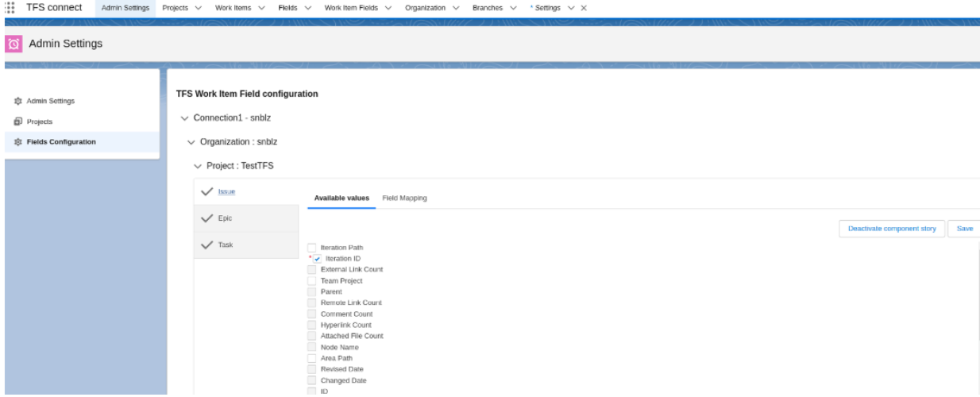Click the checkmark icon next to Task
This screenshot has height=397, width=980.
pyautogui.click(x=206, y=245)
